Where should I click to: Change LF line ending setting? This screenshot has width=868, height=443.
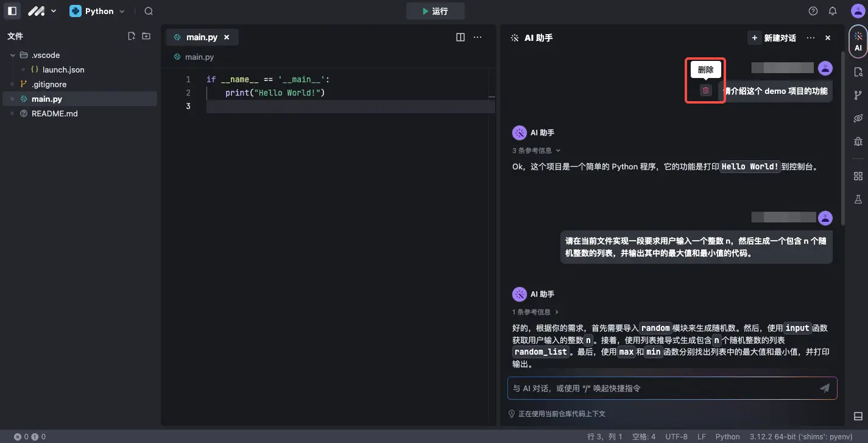702,437
